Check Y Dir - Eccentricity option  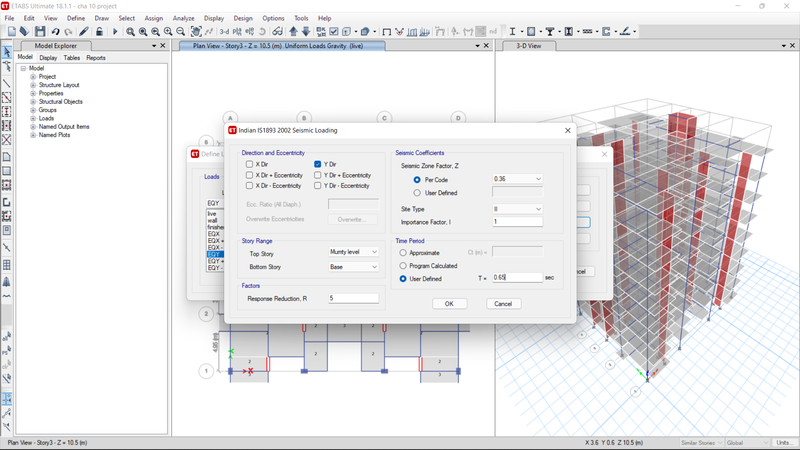[x=317, y=186]
